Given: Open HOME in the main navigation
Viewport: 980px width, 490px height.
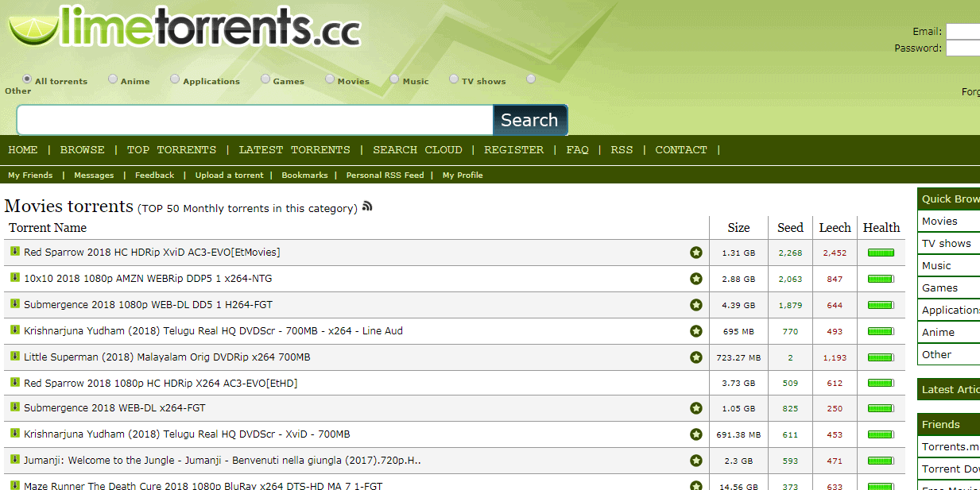Looking at the screenshot, I should [x=23, y=150].
